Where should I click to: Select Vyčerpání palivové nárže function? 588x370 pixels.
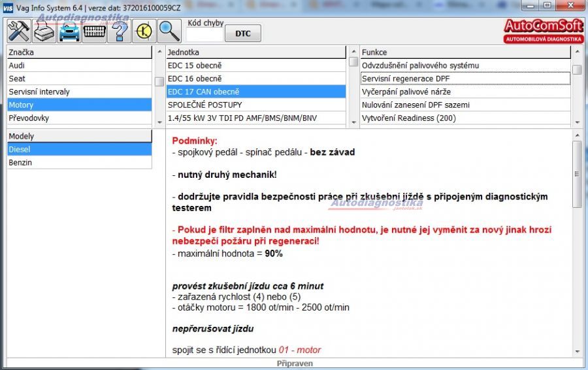coord(465,92)
